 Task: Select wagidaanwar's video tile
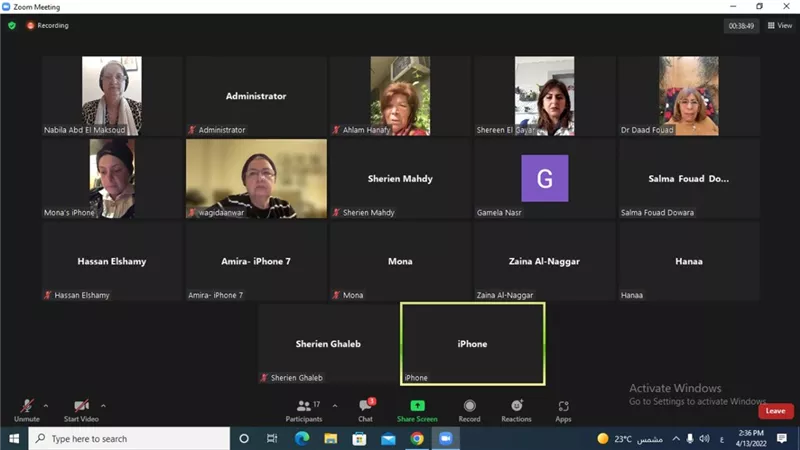(x=256, y=179)
